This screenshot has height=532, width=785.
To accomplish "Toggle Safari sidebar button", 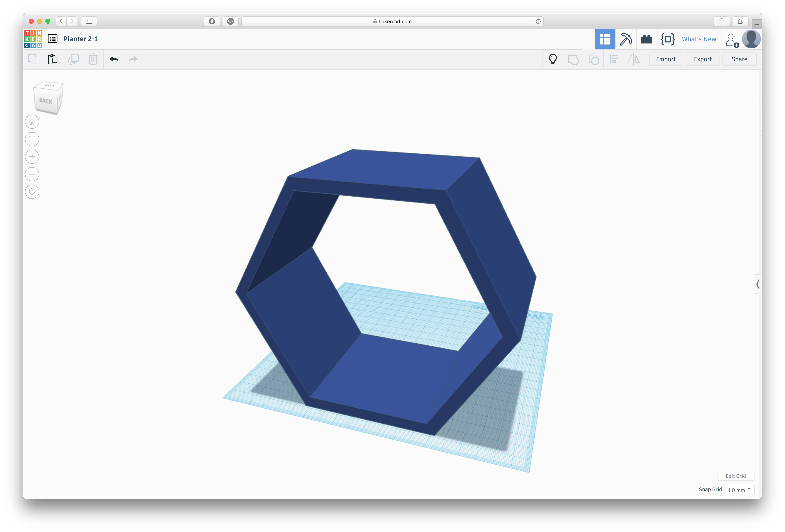I will point(89,21).
